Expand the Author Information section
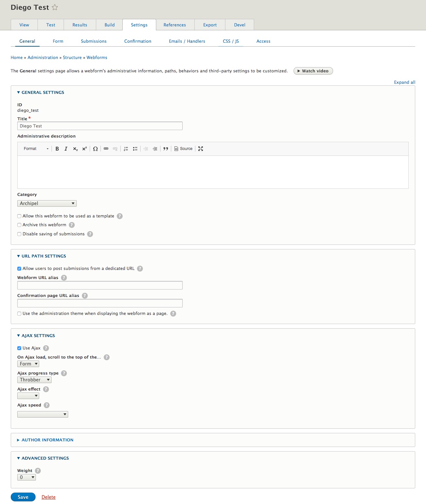426x504 pixels. tap(47, 440)
